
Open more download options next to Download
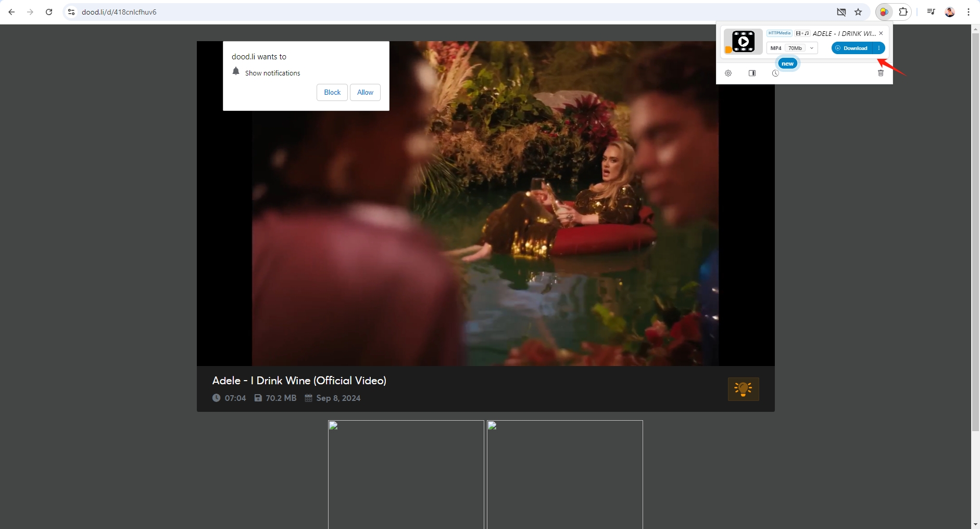879,48
